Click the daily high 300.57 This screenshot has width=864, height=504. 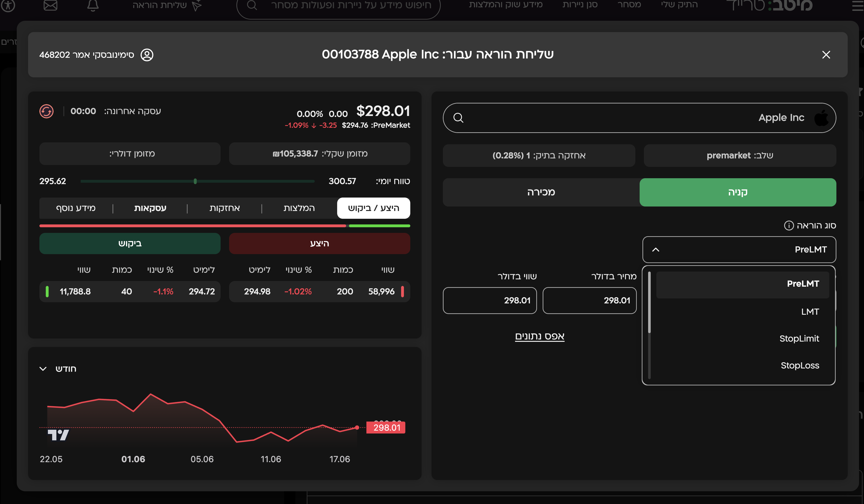pyautogui.click(x=342, y=181)
